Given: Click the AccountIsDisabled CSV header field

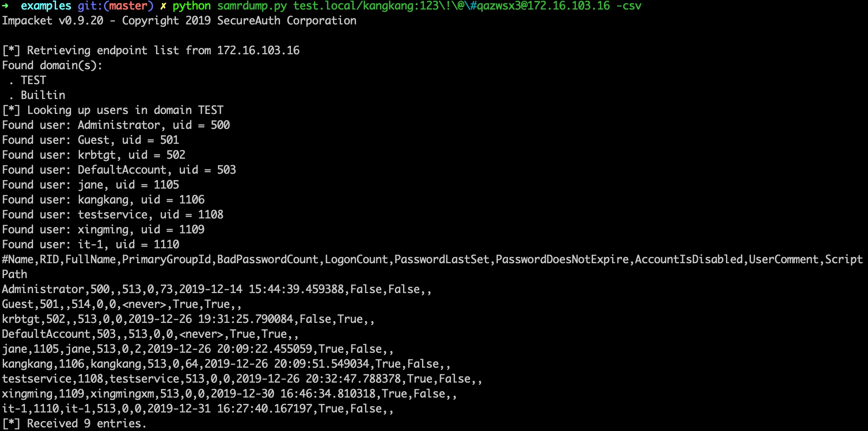Looking at the screenshot, I should (688, 260).
